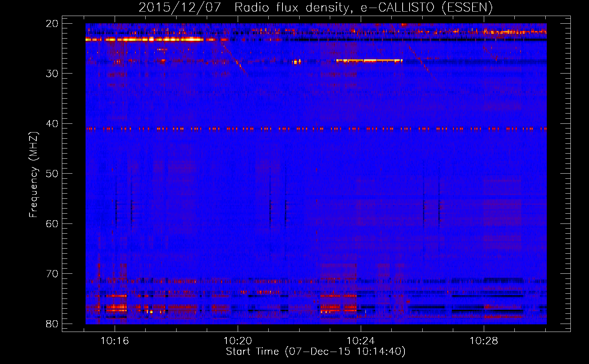Click the '70' frequency tick label
The image size is (589, 364).
(x=52, y=274)
